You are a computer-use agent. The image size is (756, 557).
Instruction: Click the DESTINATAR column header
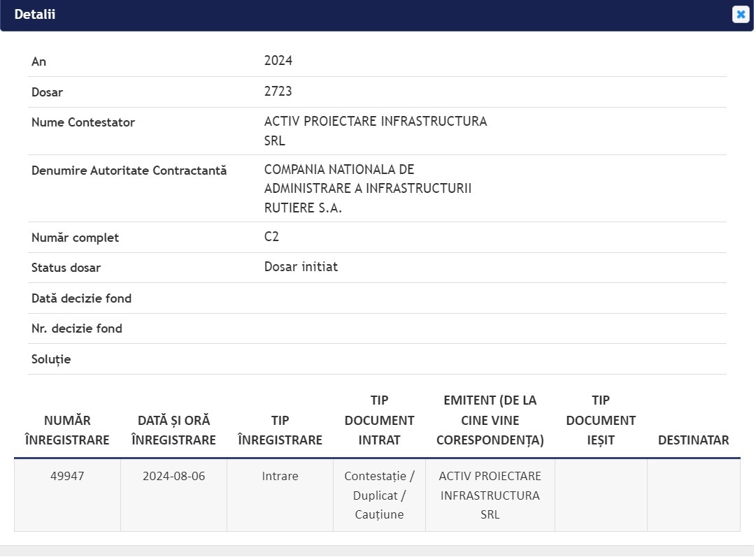[693, 440]
